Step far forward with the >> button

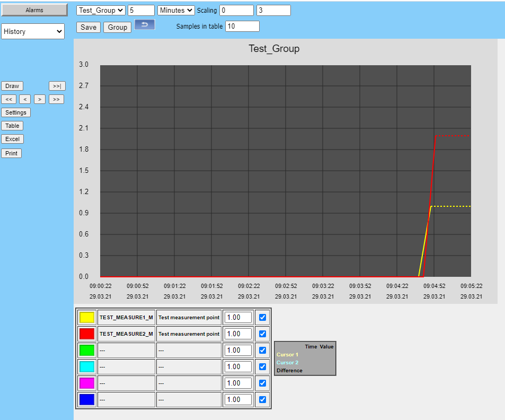pyautogui.click(x=56, y=99)
